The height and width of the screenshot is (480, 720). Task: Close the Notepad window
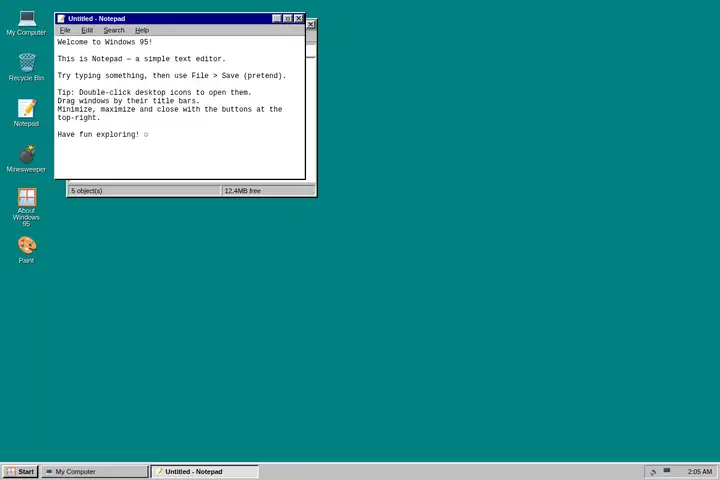tap(298, 19)
